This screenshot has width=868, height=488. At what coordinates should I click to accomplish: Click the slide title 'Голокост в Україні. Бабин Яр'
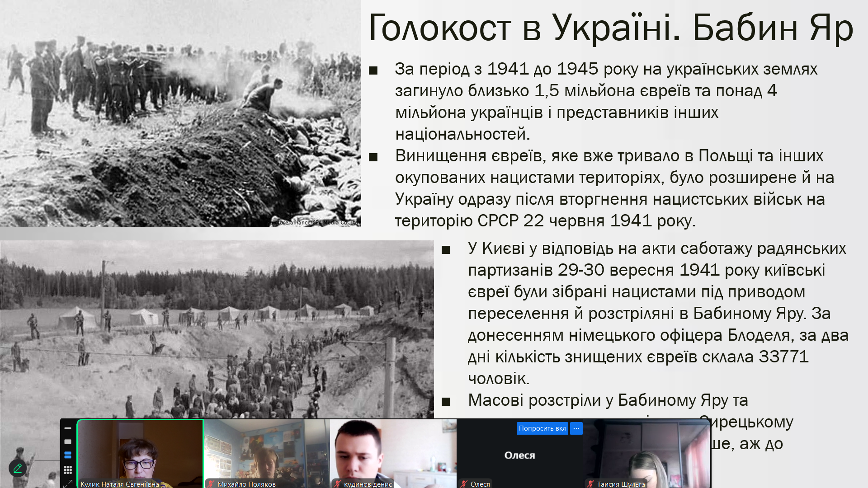pos(610,28)
